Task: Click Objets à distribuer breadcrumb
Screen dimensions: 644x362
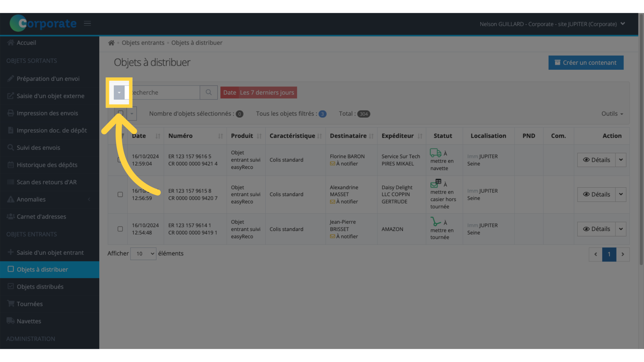Action: pyautogui.click(x=197, y=43)
